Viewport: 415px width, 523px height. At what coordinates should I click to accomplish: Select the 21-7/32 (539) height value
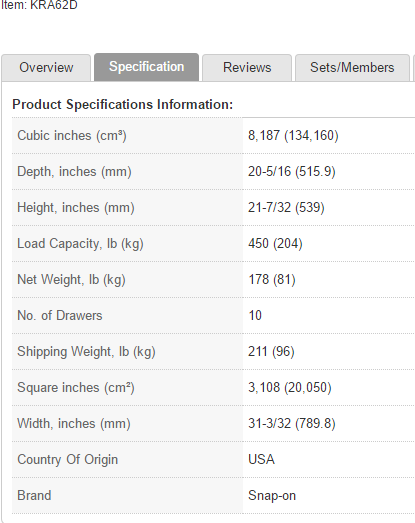point(286,208)
